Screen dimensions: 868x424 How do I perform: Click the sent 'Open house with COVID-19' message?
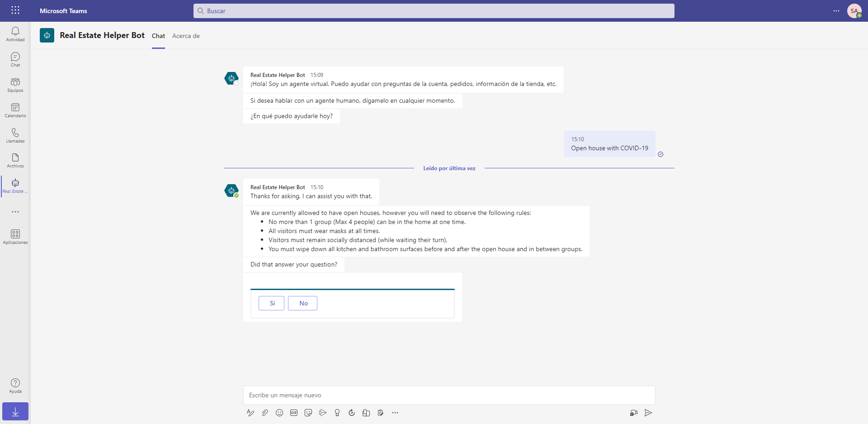[610, 144]
